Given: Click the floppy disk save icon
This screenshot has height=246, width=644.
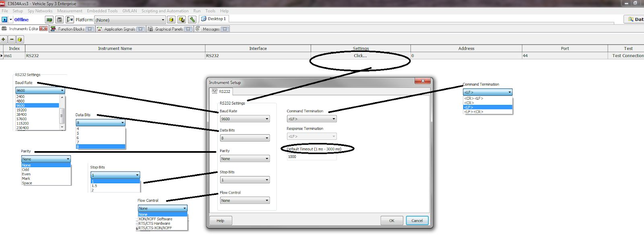Looking at the screenshot, I should tap(60, 20).
